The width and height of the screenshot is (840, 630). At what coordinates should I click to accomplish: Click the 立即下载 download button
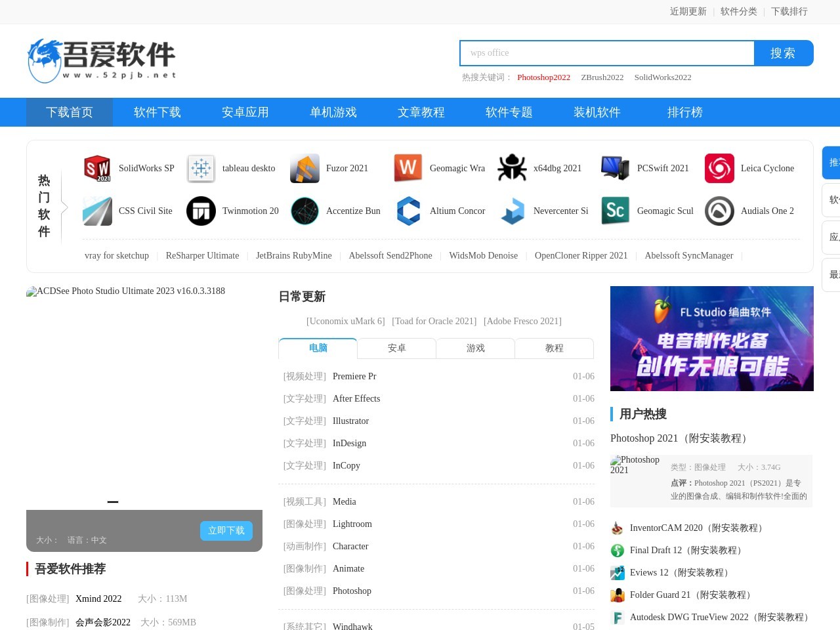tap(226, 531)
